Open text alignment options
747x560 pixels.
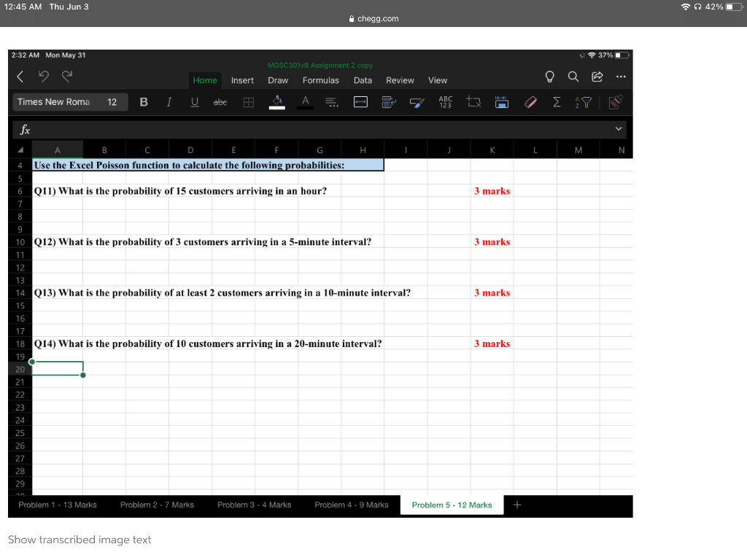(332, 102)
